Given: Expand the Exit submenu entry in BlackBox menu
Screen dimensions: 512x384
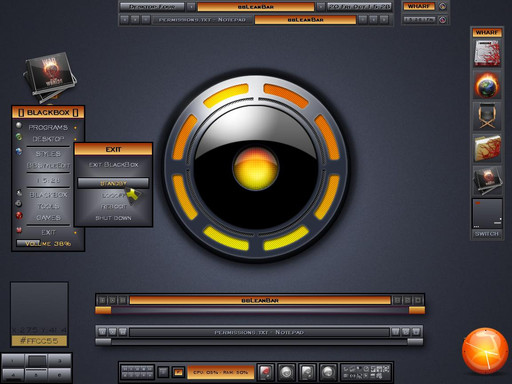Looking at the screenshot, I should (x=48, y=232).
